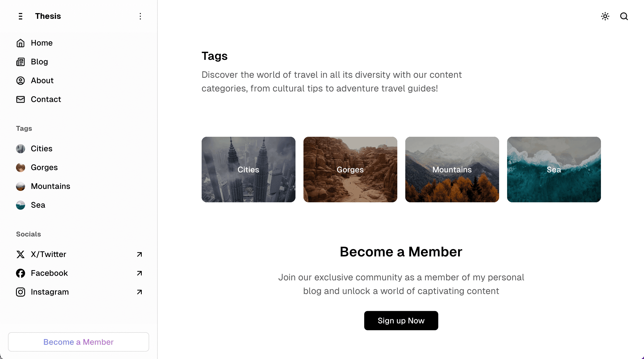Select the About page in the sidebar
Viewport: 644px width, 359px height.
click(42, 81)
